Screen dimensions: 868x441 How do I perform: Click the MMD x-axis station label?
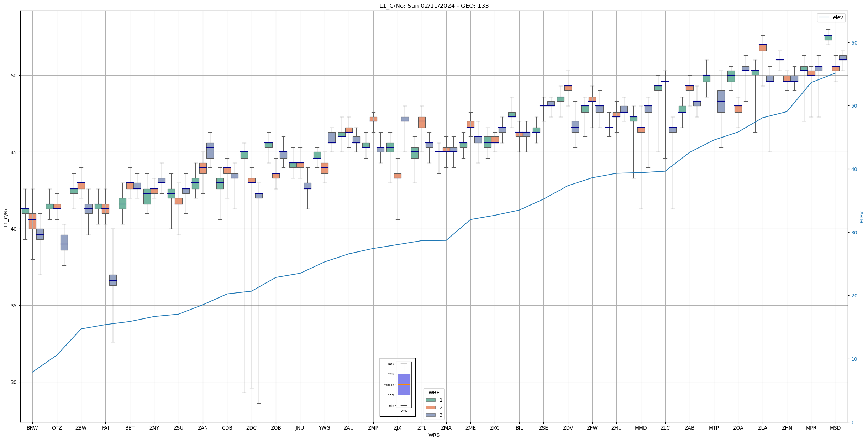pyautogui.click(x=641, y=428)
